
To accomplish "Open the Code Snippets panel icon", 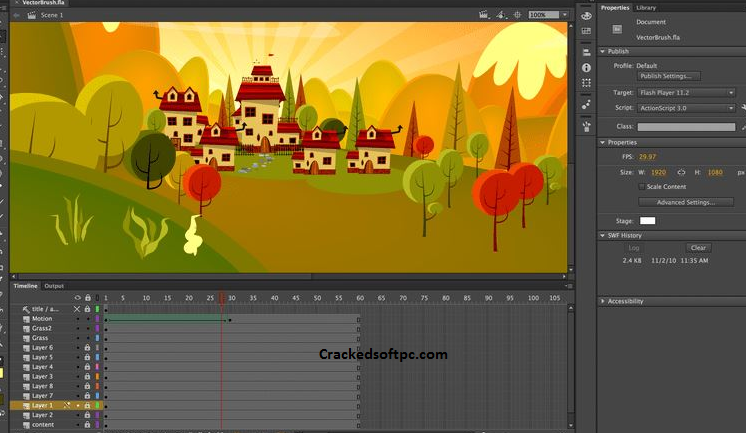I will coord(586,126).
